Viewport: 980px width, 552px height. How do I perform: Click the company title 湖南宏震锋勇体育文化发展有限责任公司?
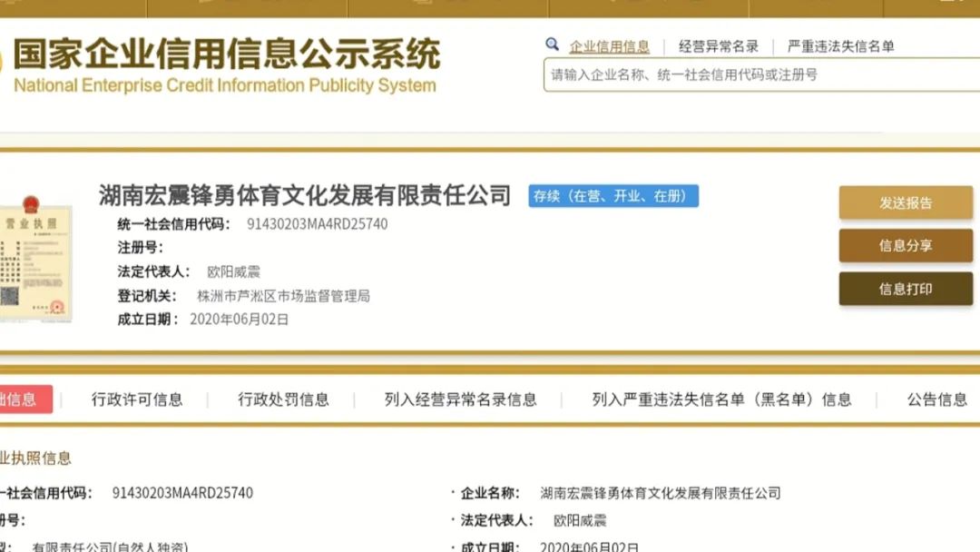(305, 196)
